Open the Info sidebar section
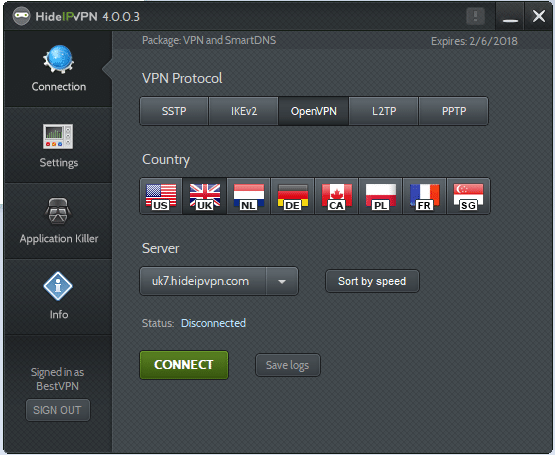Screen dimensions: 555x455 click(x=58, y=297)
